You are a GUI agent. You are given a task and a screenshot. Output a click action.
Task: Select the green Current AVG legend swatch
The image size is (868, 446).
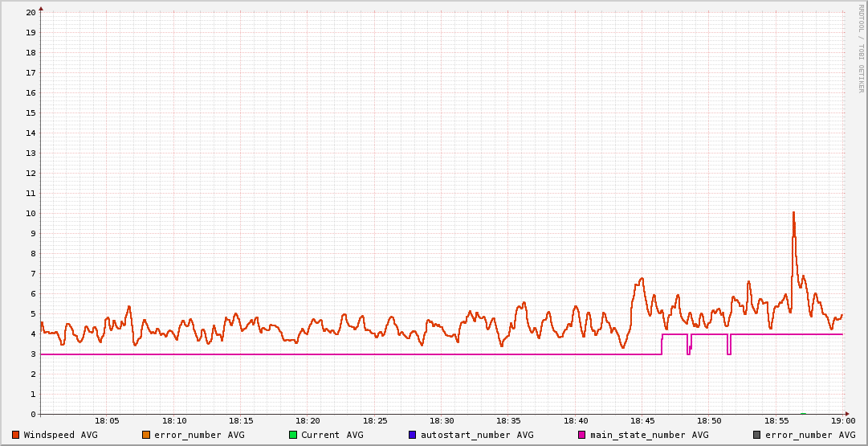293,435
